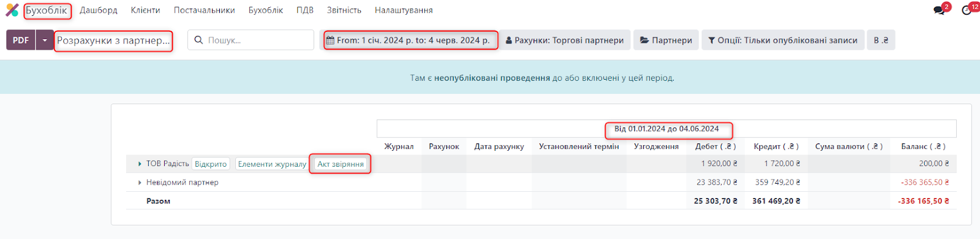Viewport: 980px width, 239px height.
Task: Open the Партнери filter
Action: click(x=666, y=40)
